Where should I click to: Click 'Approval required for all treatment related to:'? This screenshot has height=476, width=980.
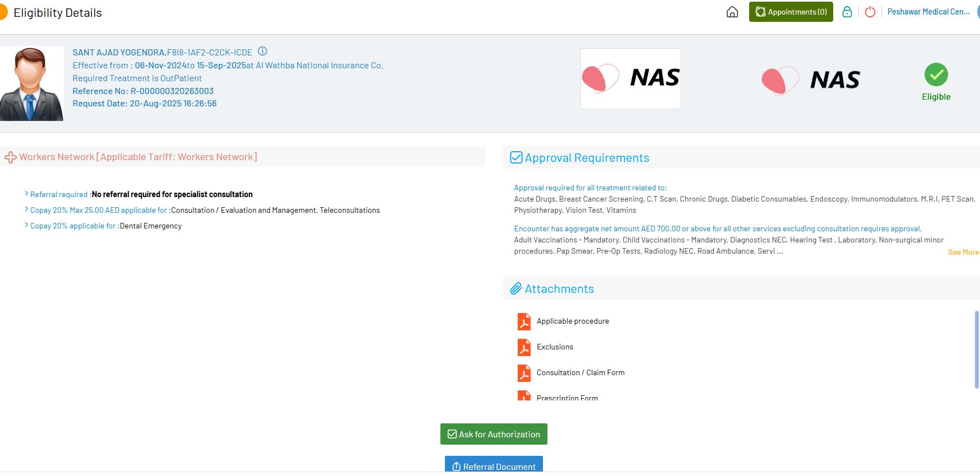point(591,188)
